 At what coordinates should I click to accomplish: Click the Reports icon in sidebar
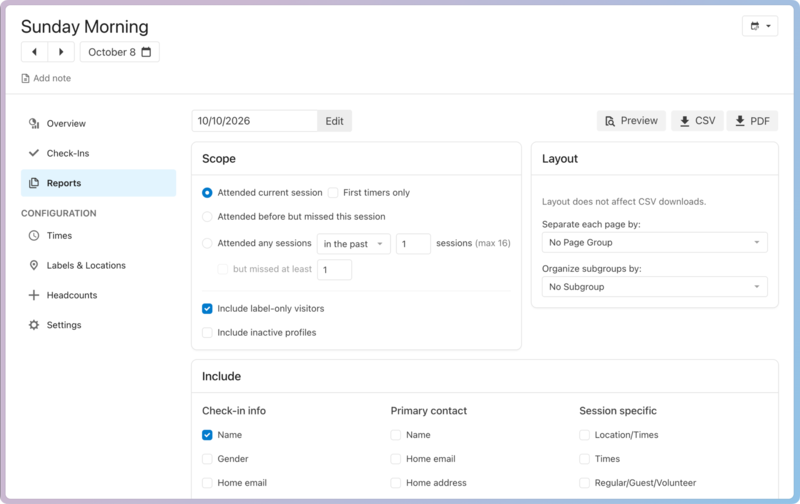pos(34,183)
